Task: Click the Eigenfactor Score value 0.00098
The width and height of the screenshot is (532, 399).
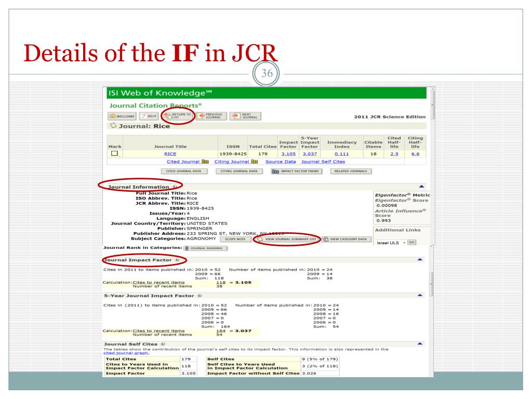Action: point(387,205)
